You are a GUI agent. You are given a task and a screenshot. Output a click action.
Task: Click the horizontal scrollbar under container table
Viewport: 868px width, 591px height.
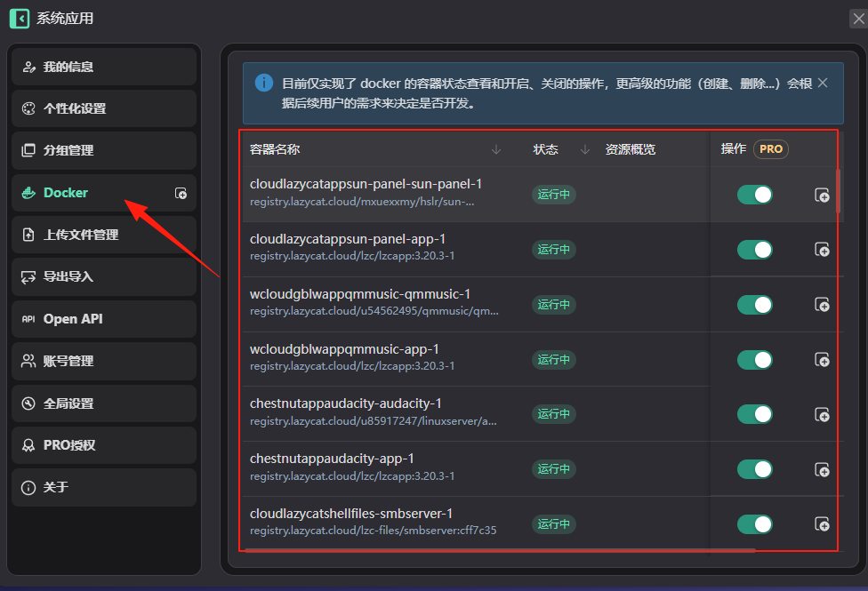500,550
